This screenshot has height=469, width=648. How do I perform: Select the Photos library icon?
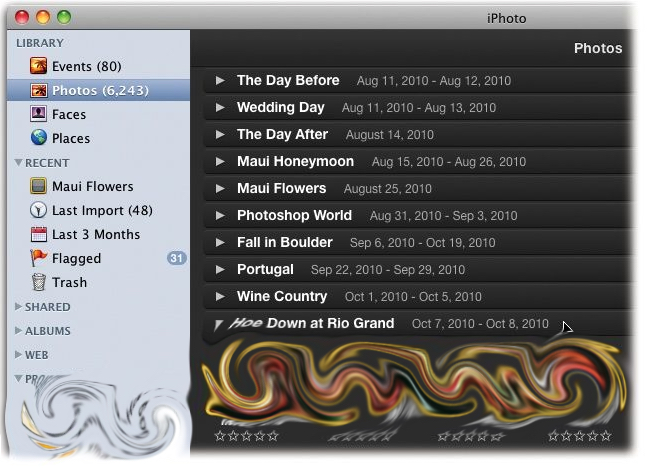(38, 90)
